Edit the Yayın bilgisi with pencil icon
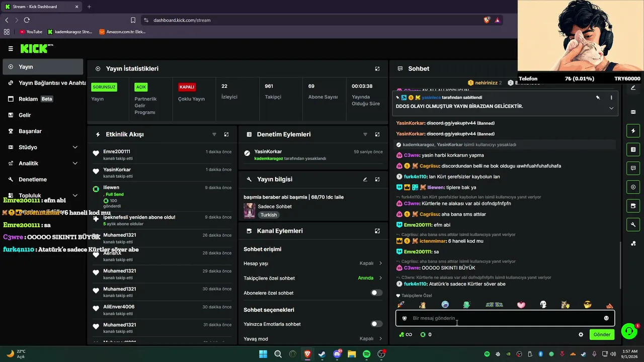This screenshot has height=362, width=644. pyautogui.click(x=365, y=179)
